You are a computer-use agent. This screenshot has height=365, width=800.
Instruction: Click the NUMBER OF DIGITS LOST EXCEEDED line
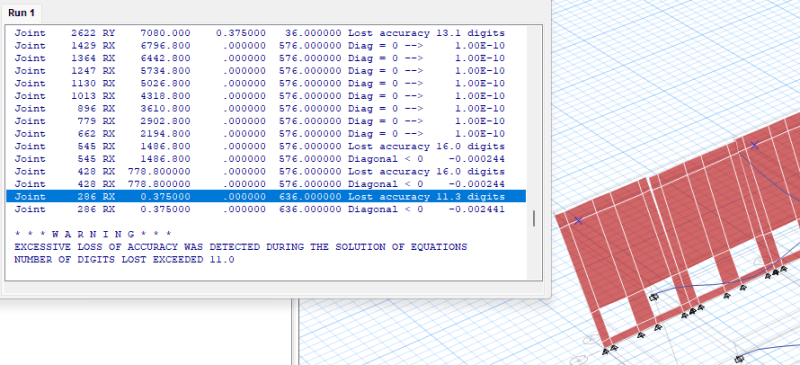click(x=124, y=259)
